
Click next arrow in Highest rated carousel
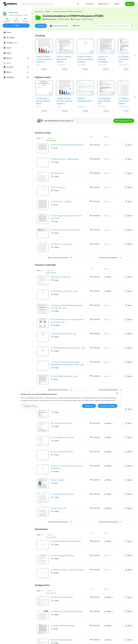(x=135, y=97)
